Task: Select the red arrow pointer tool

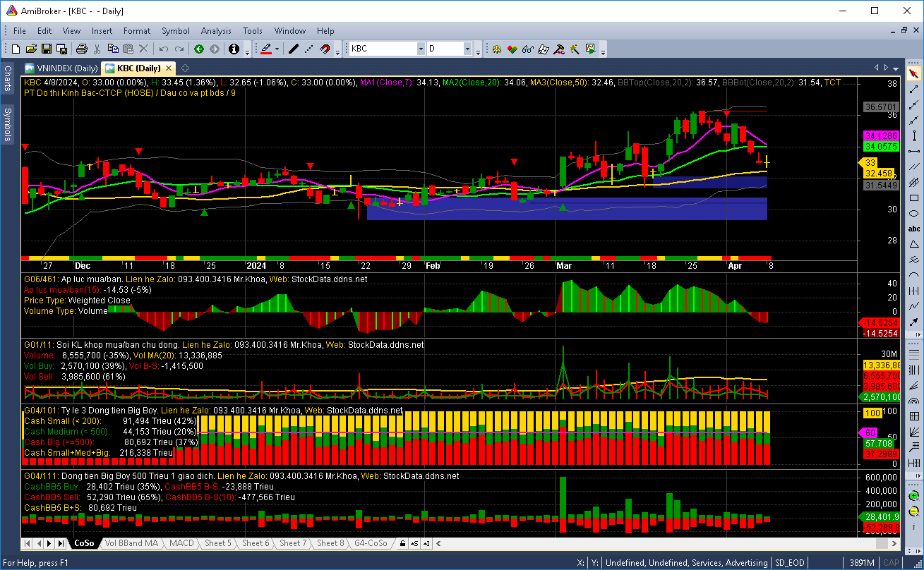Action: pyautogui.click(x=914, y=73)
